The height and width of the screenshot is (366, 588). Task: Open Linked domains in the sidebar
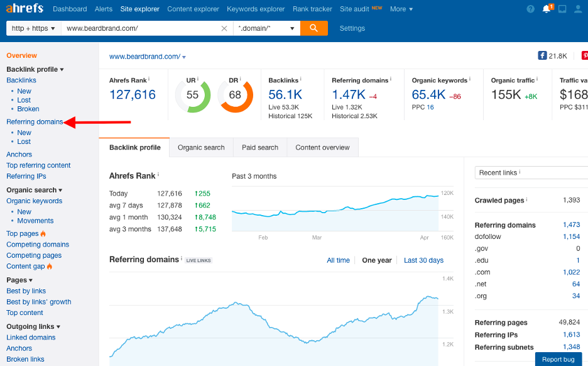point(31,338)
